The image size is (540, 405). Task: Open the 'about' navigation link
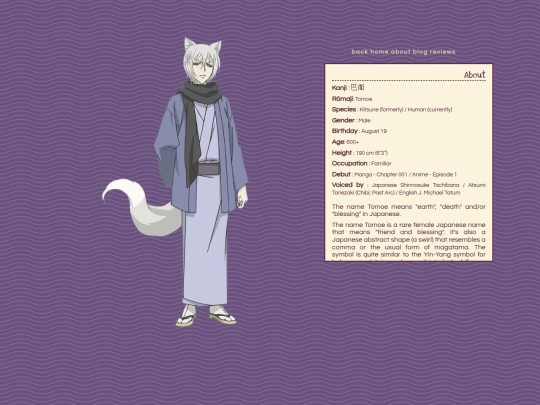click(401, 52)
